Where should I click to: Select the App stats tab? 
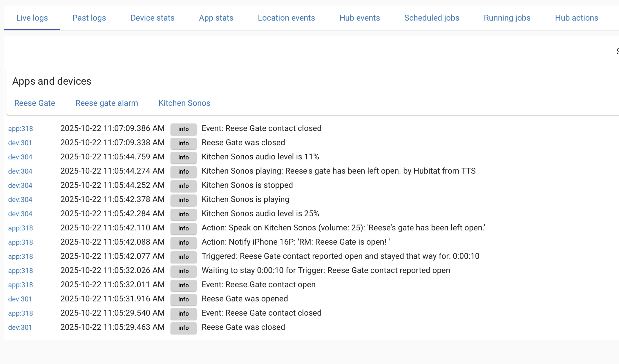216,18
